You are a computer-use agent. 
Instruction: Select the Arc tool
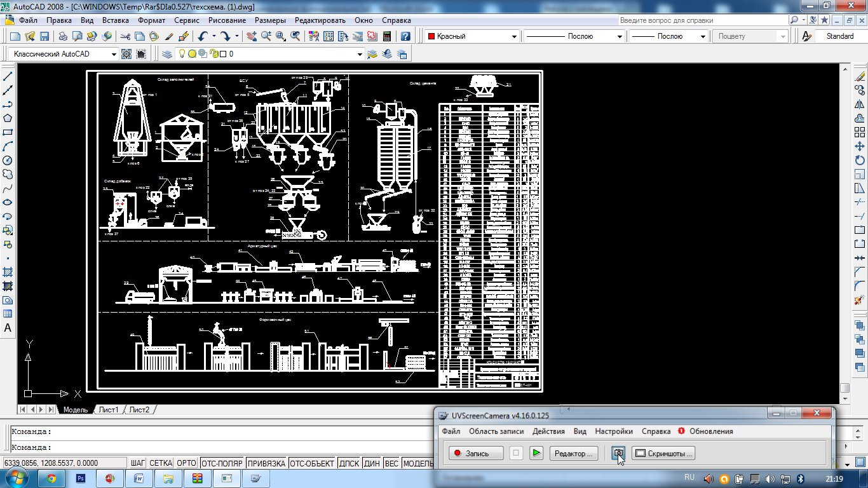tap(8, 146)
